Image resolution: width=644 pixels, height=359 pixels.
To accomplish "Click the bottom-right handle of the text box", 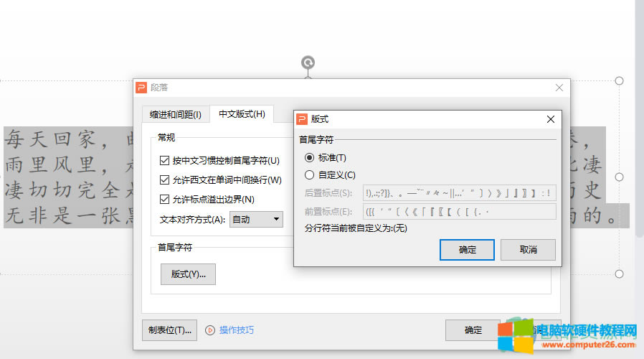I will pyautogui.click(x=620, y=274).
